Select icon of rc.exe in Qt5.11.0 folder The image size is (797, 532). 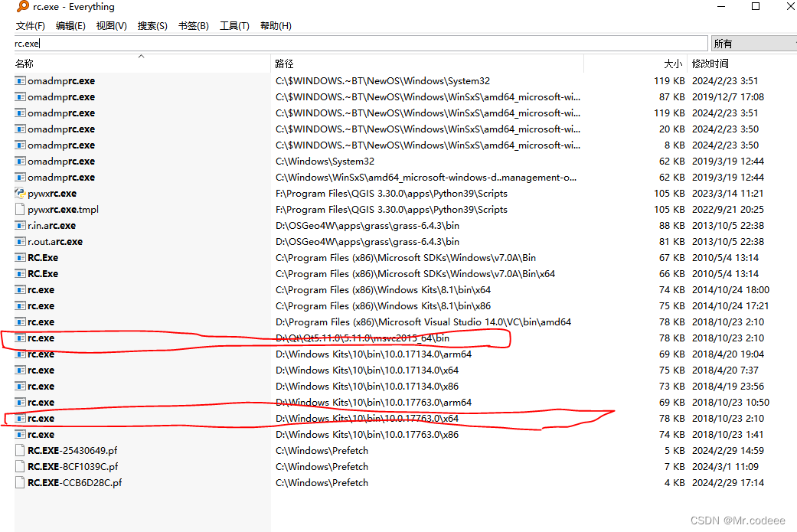21,338
